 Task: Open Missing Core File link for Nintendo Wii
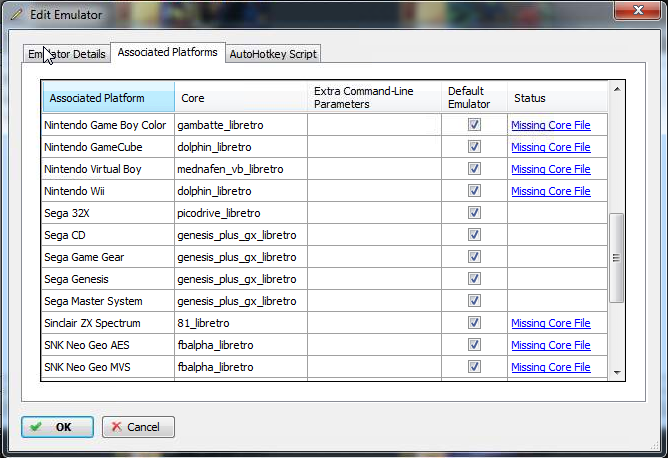551,191
